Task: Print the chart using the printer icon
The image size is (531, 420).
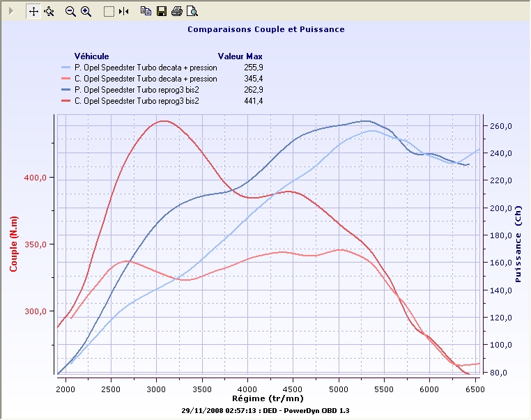Action: tap(177, 11)
